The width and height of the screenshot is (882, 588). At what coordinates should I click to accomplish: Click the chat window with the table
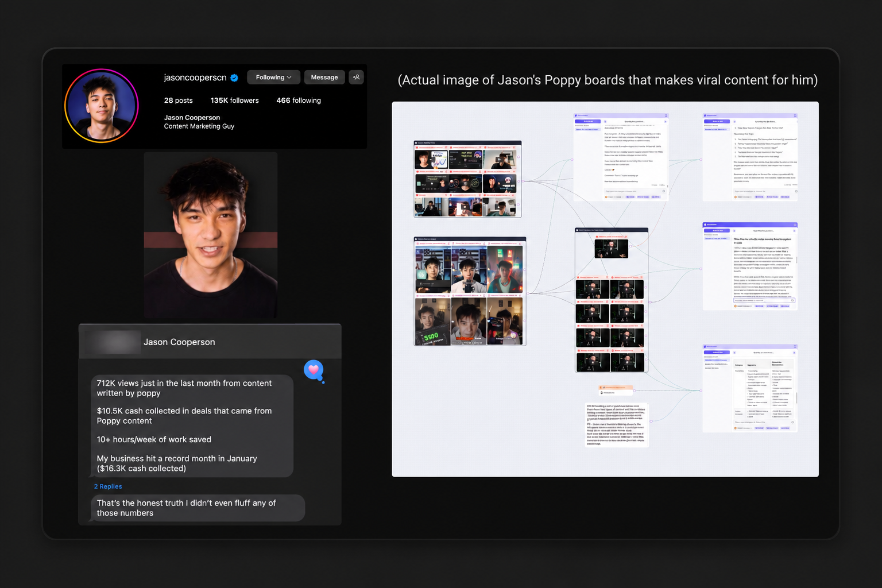point(750,388)
